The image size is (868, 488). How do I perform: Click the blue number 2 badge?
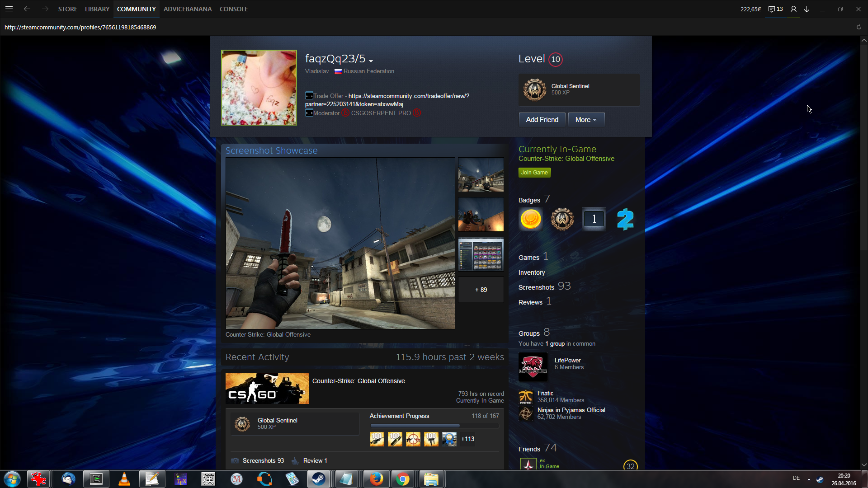coord(625,219)
